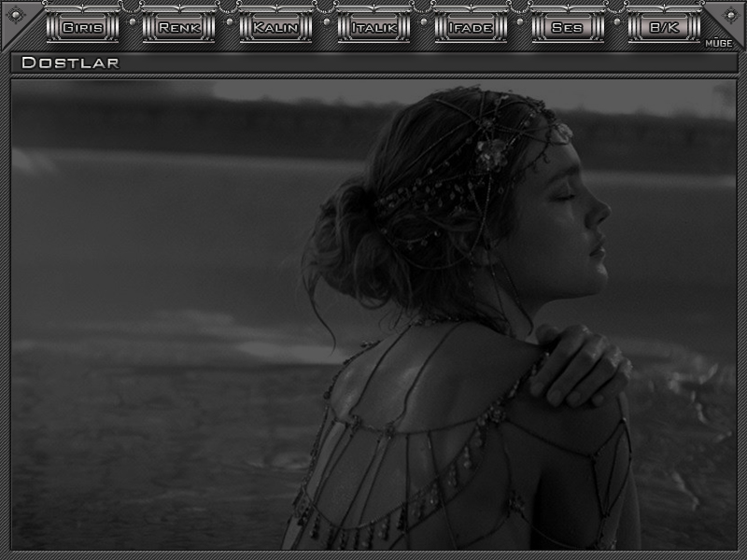Image resolution: width=747 pixels, height=560 pixels.
Task: Click the rivet between Ses and B/K
Action: click(616, 21)
